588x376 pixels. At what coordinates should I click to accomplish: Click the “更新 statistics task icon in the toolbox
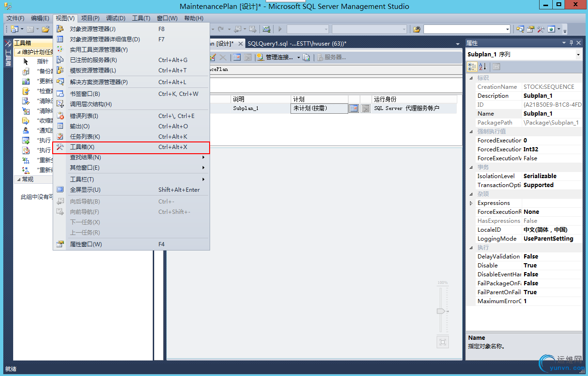(26, 81)
